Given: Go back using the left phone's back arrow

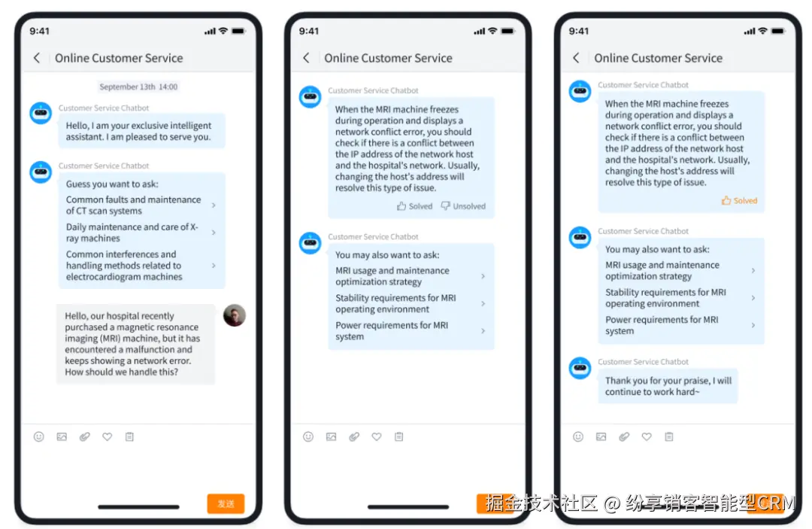Looking at the screenshot, I should pyautogui.click(x=37, y=58).
